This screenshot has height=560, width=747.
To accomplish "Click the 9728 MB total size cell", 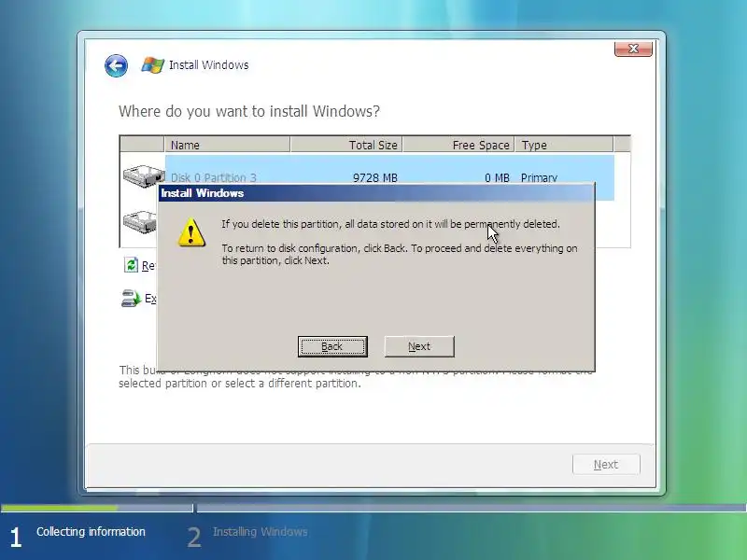I will 375,177.
